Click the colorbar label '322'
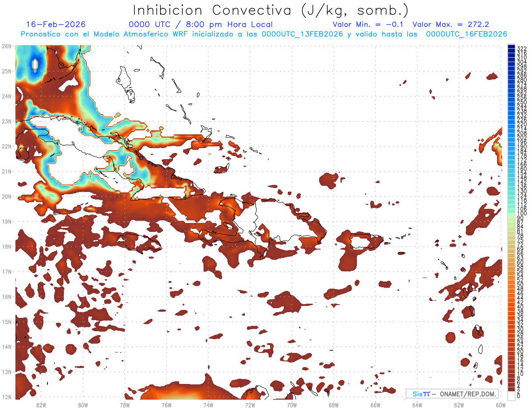Screen dimensions: 532x411 pos(522,48)
